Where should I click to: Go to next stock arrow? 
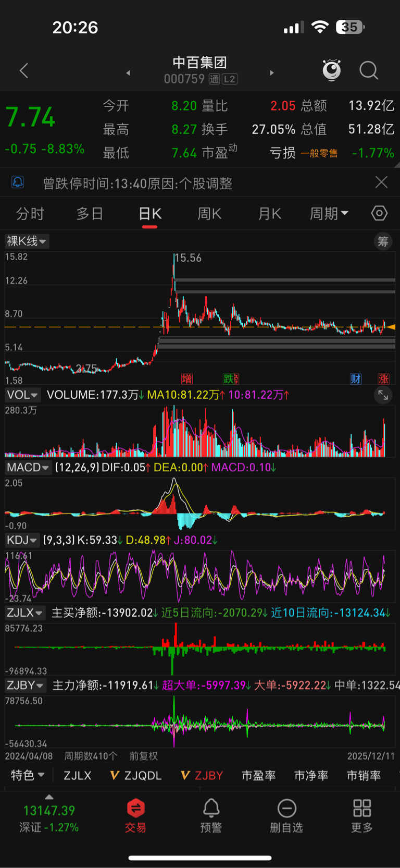(x=272, y=73)
